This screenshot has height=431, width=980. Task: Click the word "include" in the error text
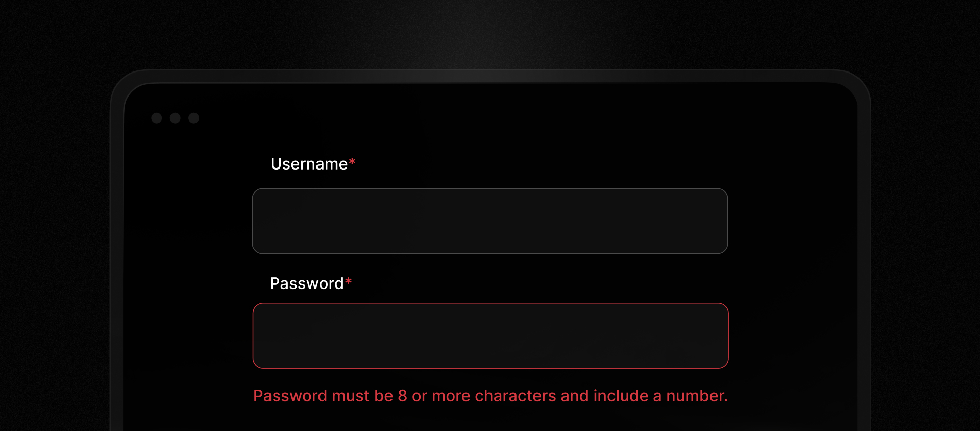tap(621, 396)
